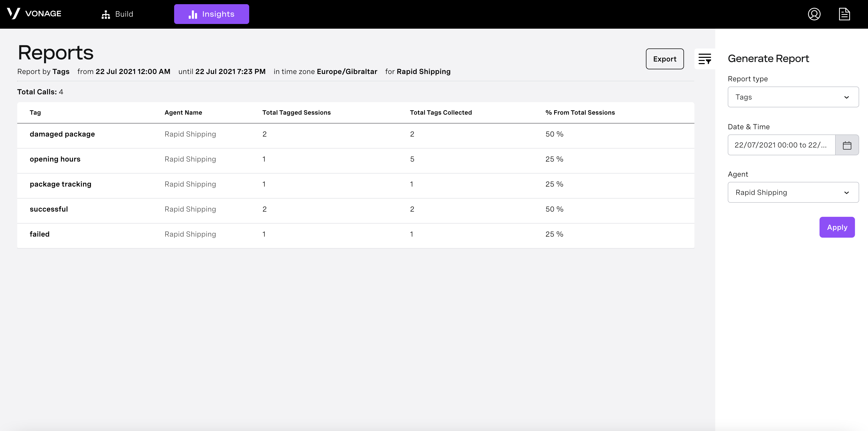868x431 pixels.
Task: Switch to the Build tab
Action: (x=117, y=14)
